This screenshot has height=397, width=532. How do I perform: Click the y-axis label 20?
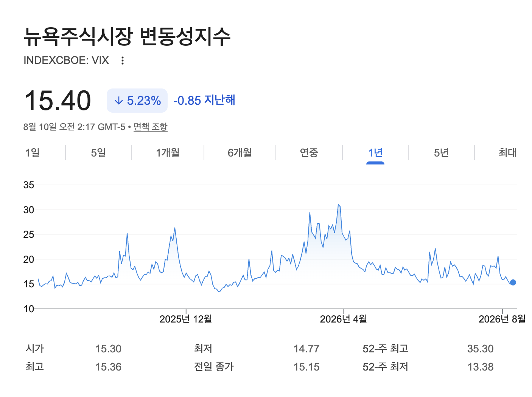click(x=29, y=259)
